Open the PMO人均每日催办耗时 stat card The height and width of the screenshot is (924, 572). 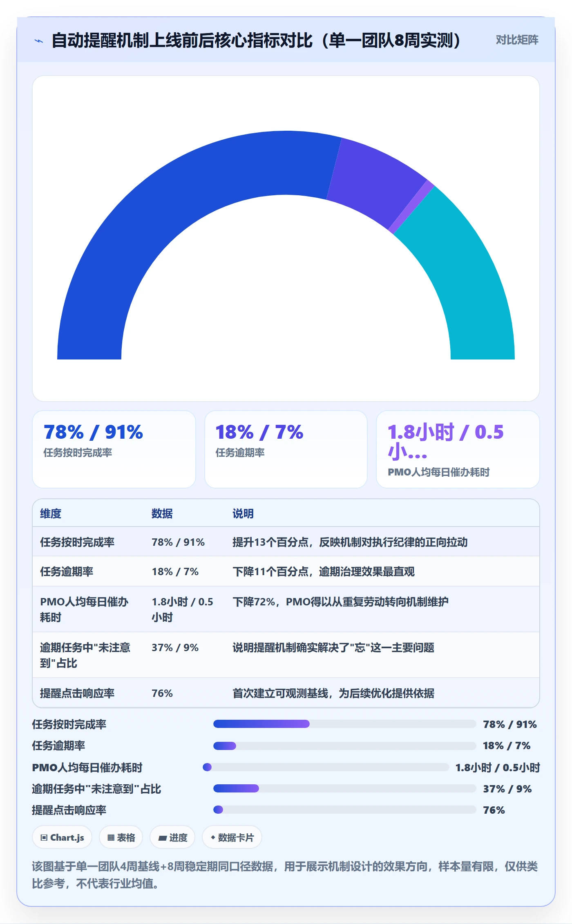[458, 449]
